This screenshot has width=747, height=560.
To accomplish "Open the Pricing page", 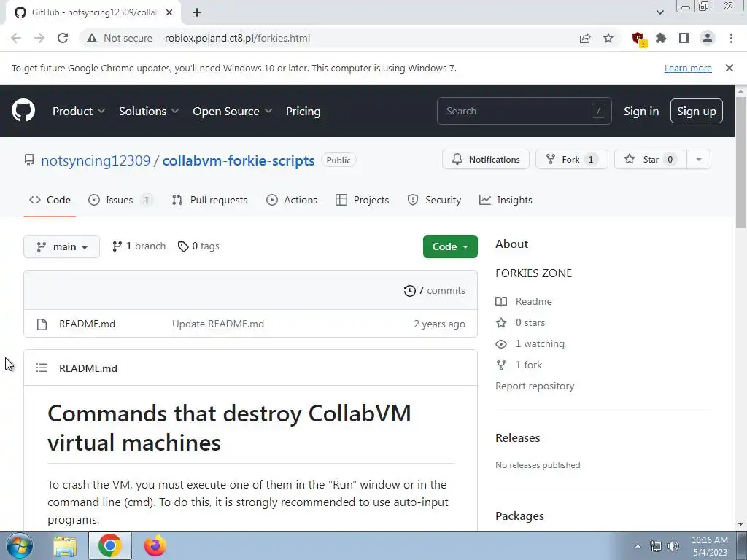I will tap(303, 111).
